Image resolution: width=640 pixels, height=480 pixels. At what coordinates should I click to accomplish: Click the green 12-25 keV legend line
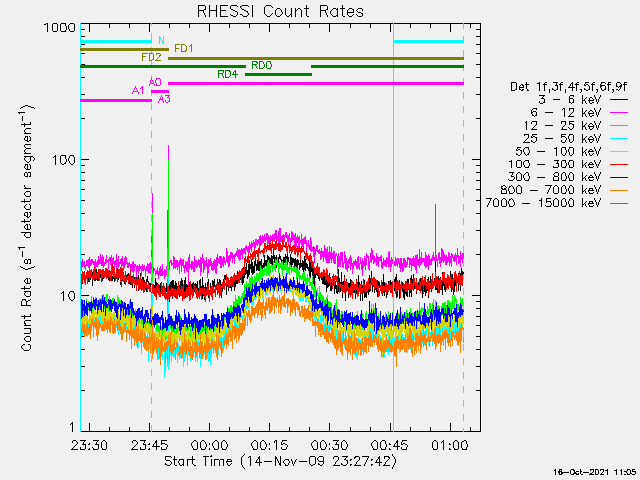coord(619,125)
